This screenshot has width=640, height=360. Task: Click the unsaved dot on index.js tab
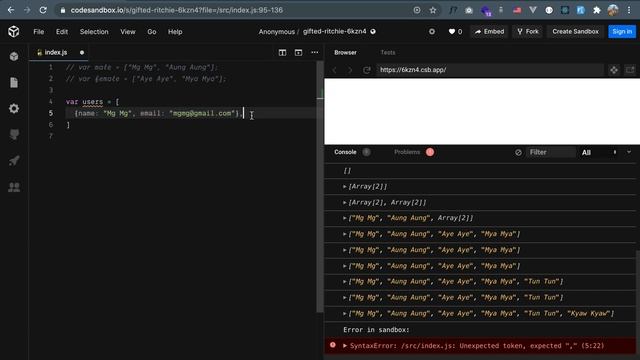point(82,52)
